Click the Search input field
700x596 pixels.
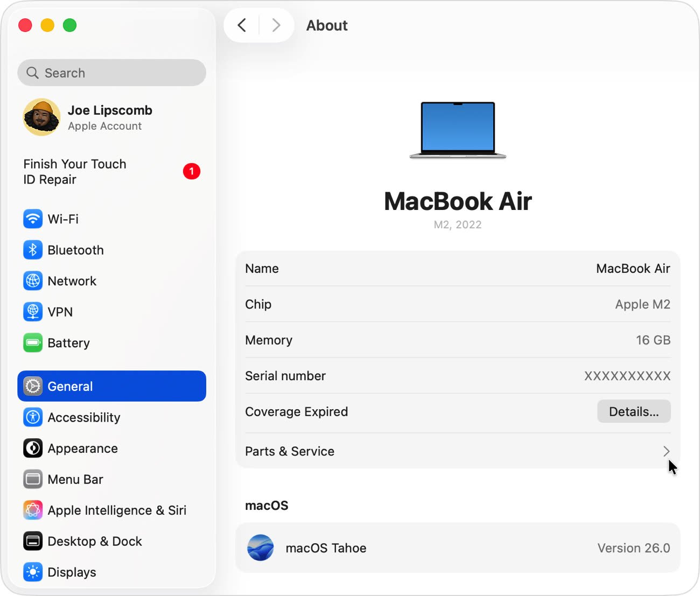pyautogui.click(x=111, y=73)
